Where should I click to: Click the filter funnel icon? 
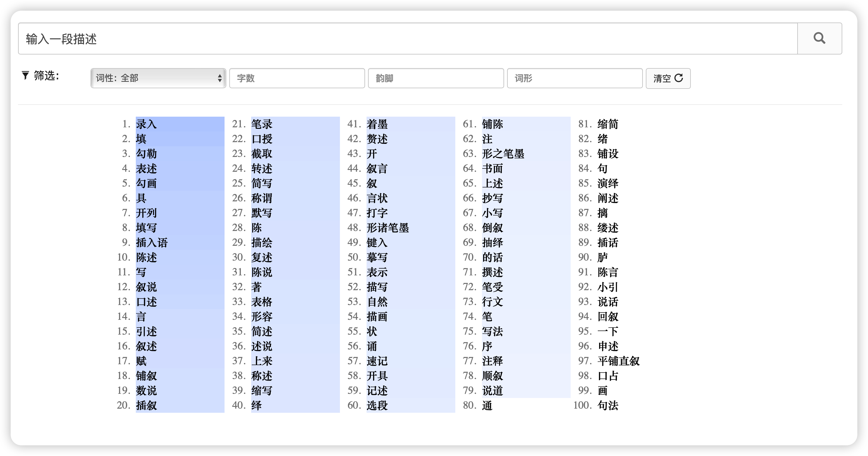point(25,76)
